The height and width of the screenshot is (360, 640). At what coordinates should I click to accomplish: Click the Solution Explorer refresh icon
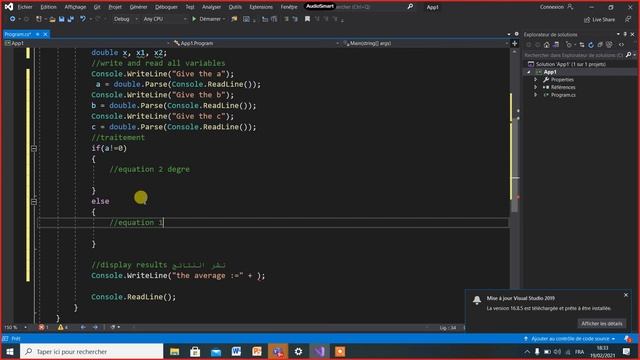coord(591,45)
